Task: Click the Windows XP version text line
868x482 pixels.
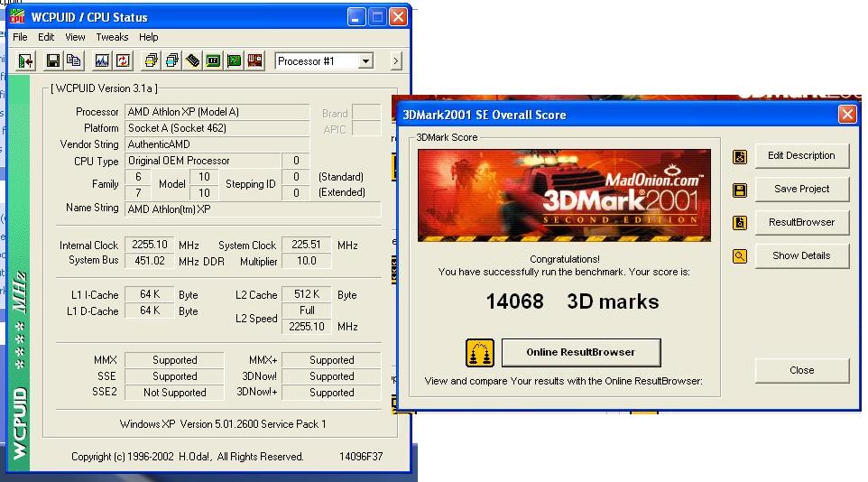Action: pos(223,424)
